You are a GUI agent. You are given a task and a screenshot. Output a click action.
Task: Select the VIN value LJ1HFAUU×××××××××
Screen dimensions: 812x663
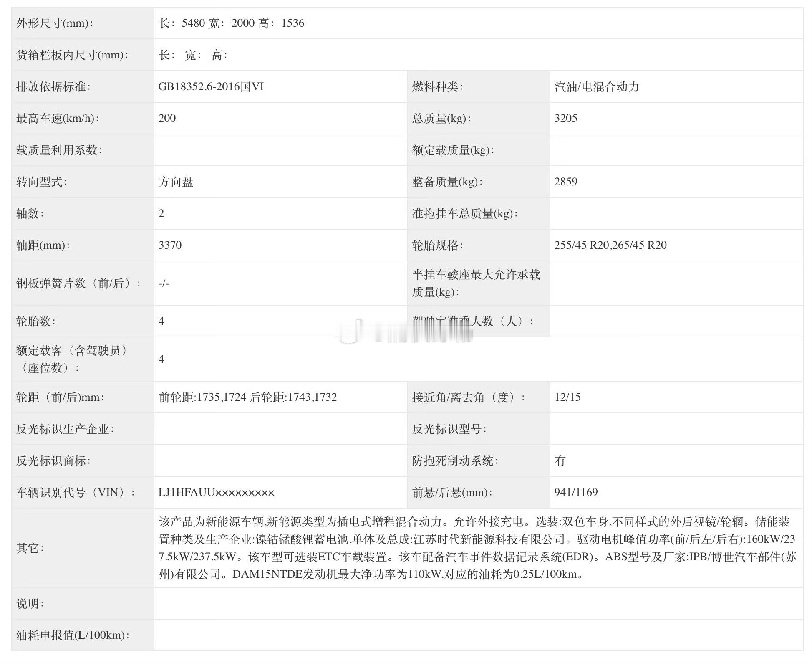pyautogui.click(x=217, y=492)
